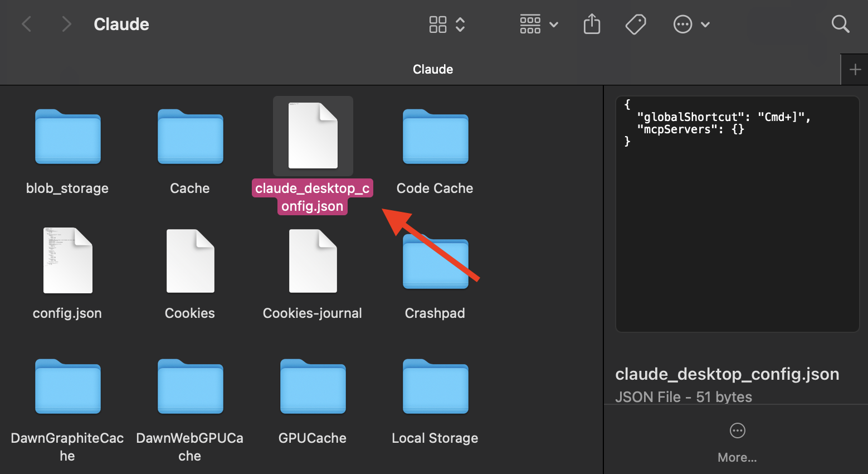The width and height of the screenshot is (868, 474).
Task: Open the More… circle icon in preview
Action: (x=738, y=431)
